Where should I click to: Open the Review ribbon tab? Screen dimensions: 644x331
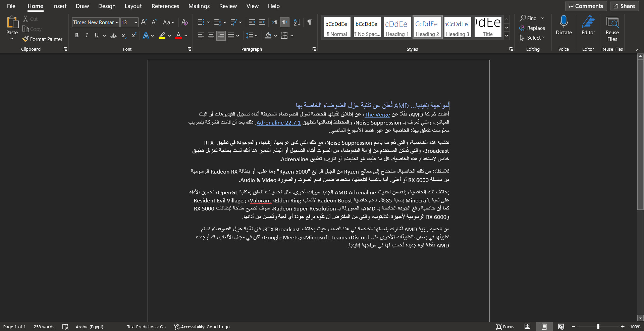click(x=228, y=6)
